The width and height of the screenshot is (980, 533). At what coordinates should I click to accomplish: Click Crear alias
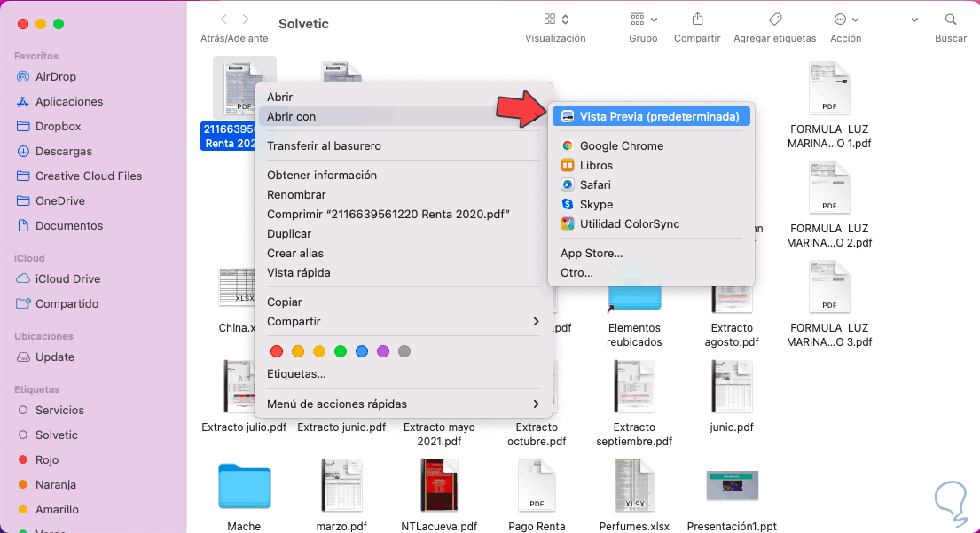pyautogui.click(x=404, y=253)
